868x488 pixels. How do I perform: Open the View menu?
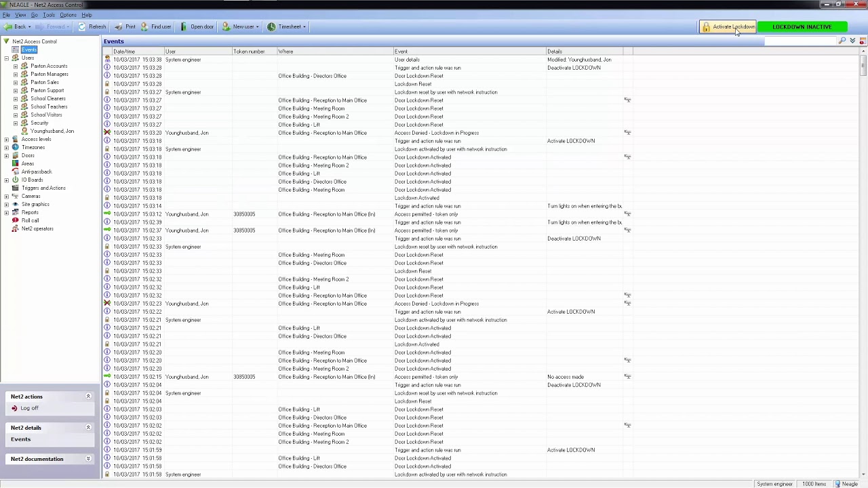pyautogui.click(x=20, y=15)
